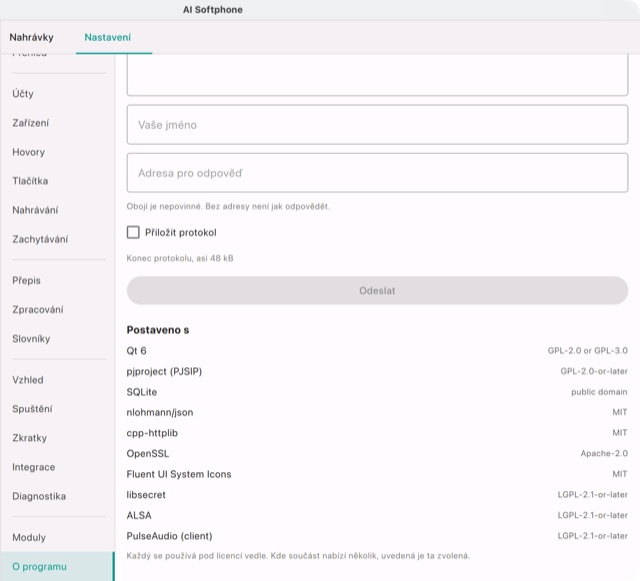Click the ALSA entry
Screen dimensions: 640x581
377,515
